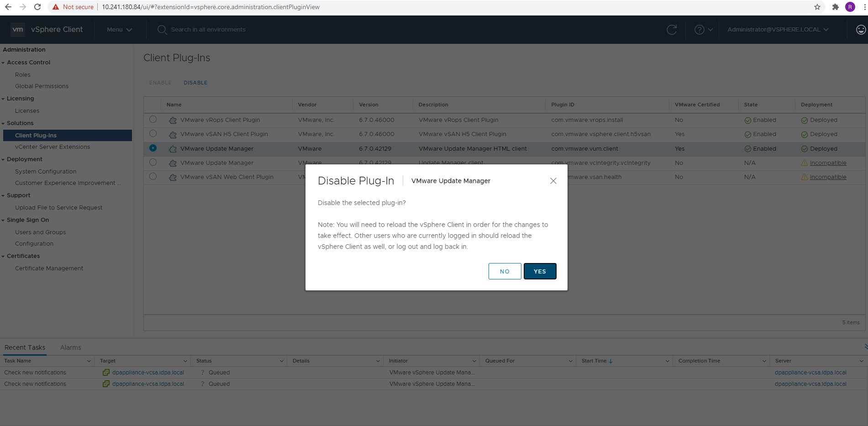Click the browser address bar URL
Screen dimensions: 868x426
pos(210,7)
